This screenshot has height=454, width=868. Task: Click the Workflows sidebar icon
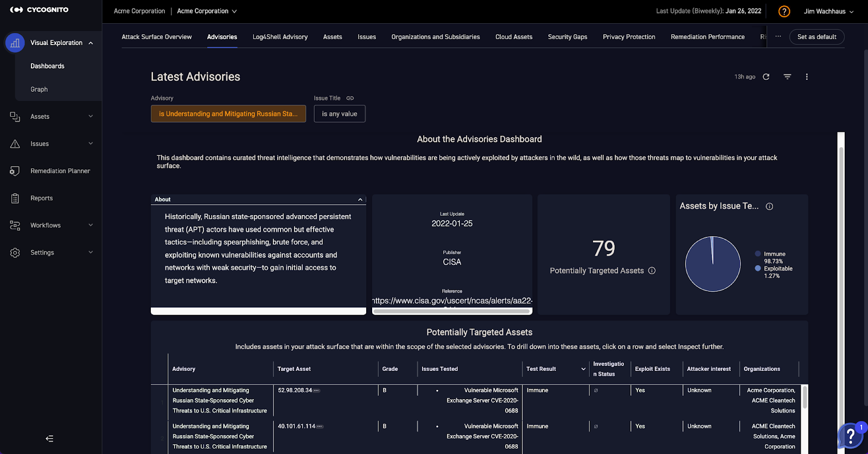click(15, 225)
